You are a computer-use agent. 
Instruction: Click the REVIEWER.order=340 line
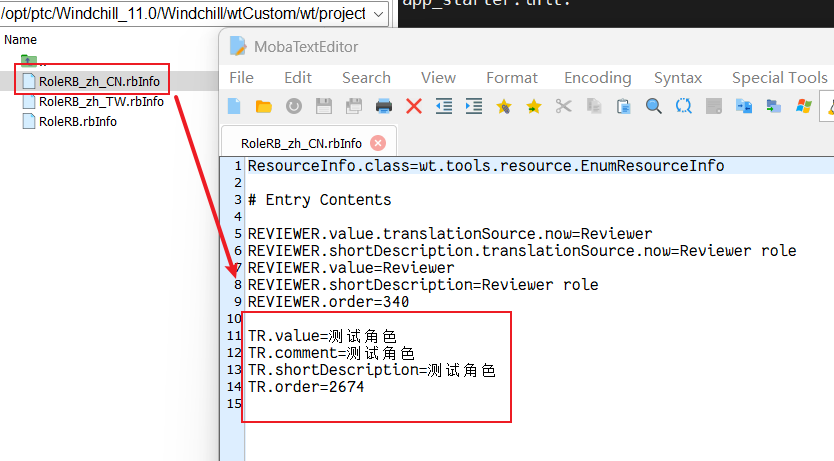(x=328, y=302)
